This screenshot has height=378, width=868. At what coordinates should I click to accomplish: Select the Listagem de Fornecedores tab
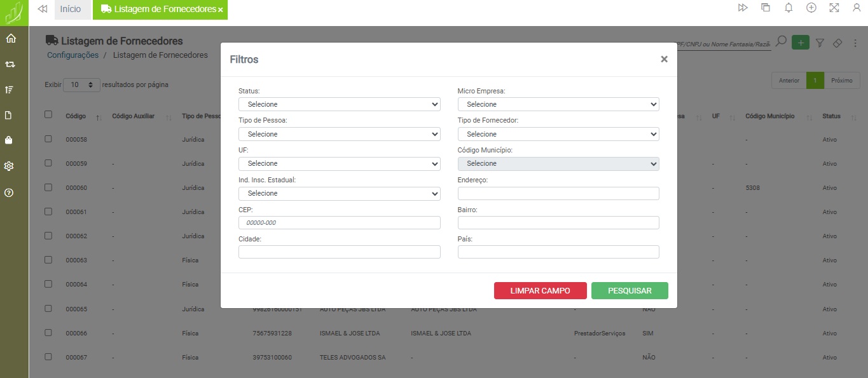[x=158, y=10]
